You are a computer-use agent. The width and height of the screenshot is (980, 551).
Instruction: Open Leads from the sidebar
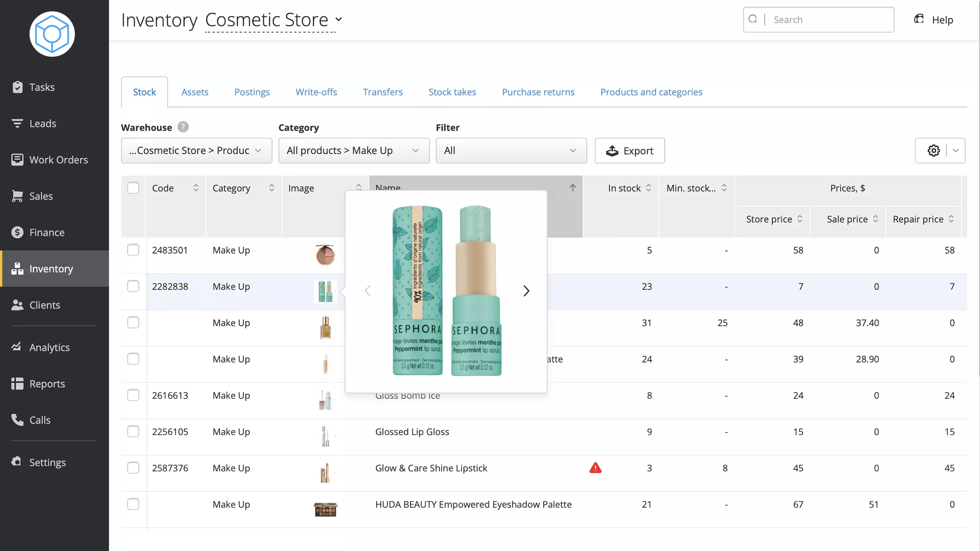pyautogui.click(x=54, y=123)
